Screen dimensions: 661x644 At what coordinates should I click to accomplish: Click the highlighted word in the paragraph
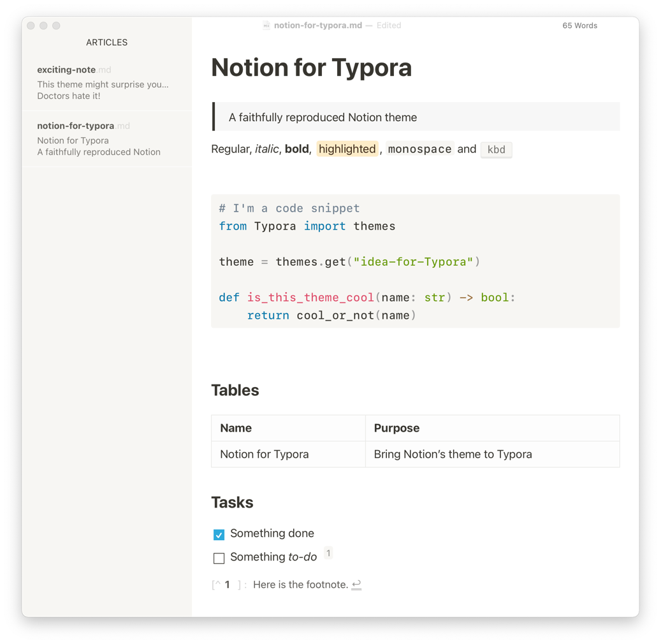(x=347, y=149)
